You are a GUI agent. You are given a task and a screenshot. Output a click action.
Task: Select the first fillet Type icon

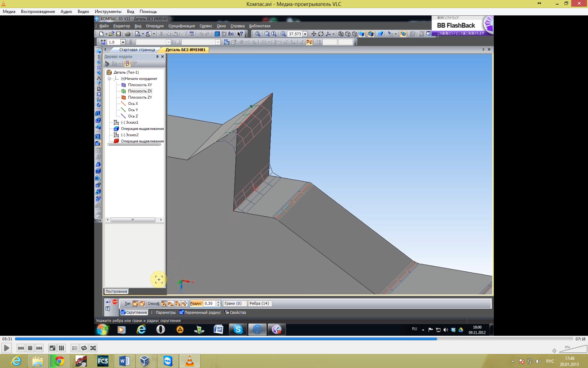pos(135,304)
